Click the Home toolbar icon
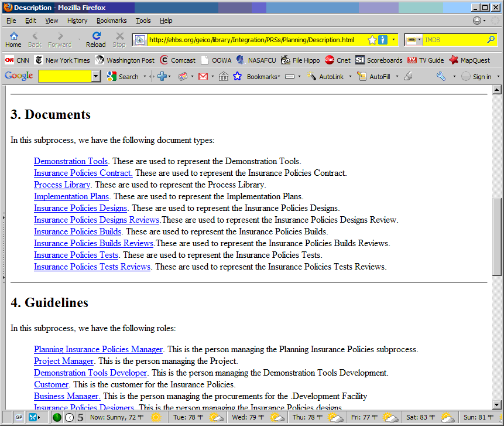 [x=13, y=40]
